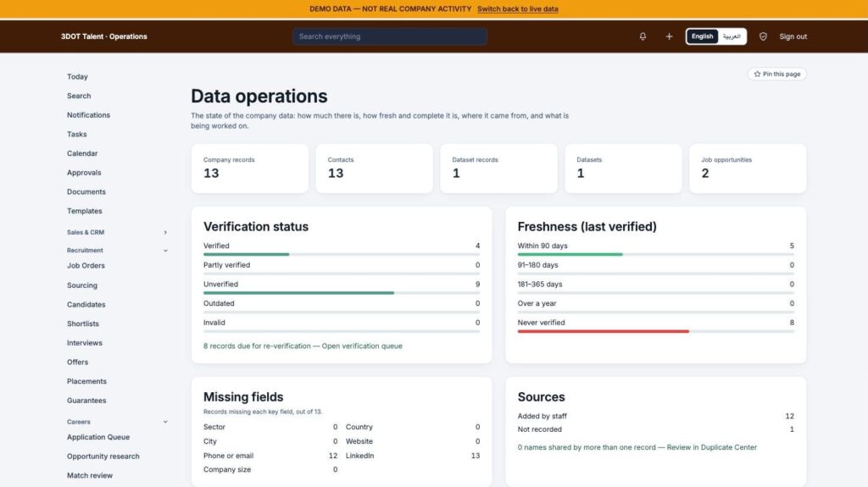Click the plus icon in header
The image size is (868, 487).
click(669, 36)
